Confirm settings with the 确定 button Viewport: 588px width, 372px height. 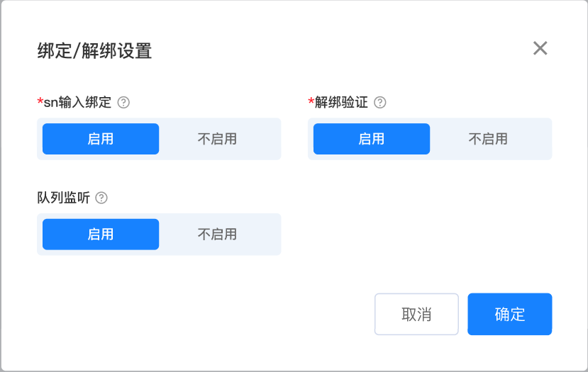[509, 314]
